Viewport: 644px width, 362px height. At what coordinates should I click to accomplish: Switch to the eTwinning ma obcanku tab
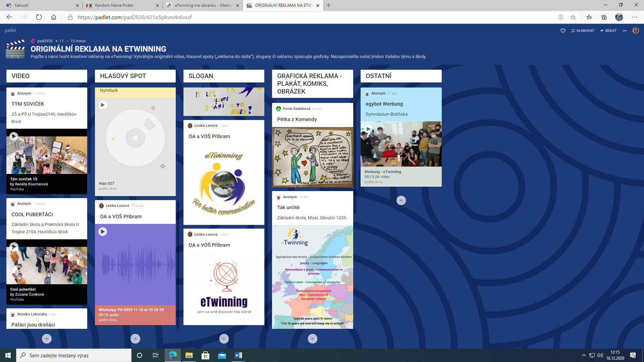(x=203, y=5)
